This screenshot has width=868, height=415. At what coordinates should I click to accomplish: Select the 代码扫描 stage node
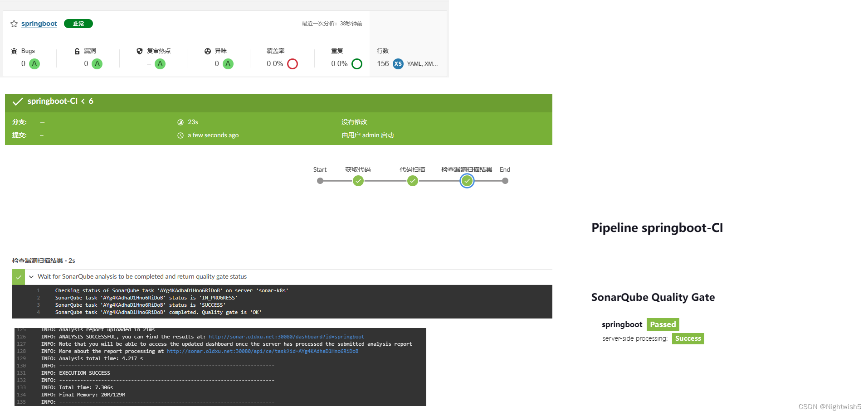pos(413,181)
